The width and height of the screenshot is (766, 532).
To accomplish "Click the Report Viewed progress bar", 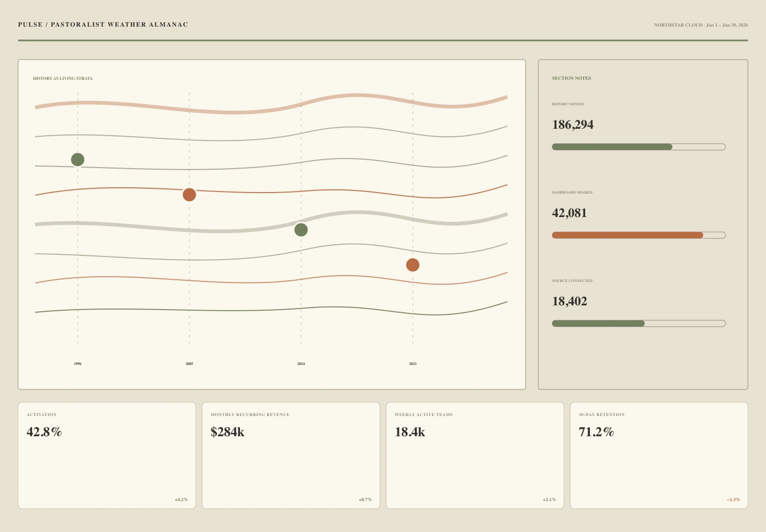I will point(639,147).
